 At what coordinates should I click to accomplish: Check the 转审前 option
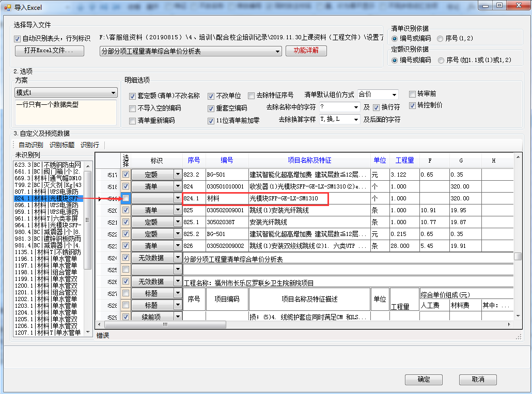pyautogui.click(x=412, y=94)
